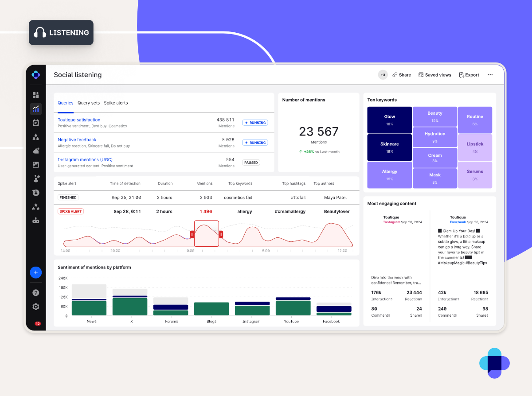Switch to the Queries tab
Viewport: 532px width, 396px height.
click(66, 103)
